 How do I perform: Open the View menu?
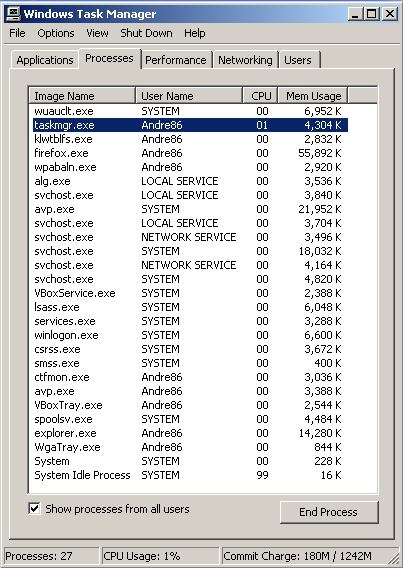coord(97,33)
